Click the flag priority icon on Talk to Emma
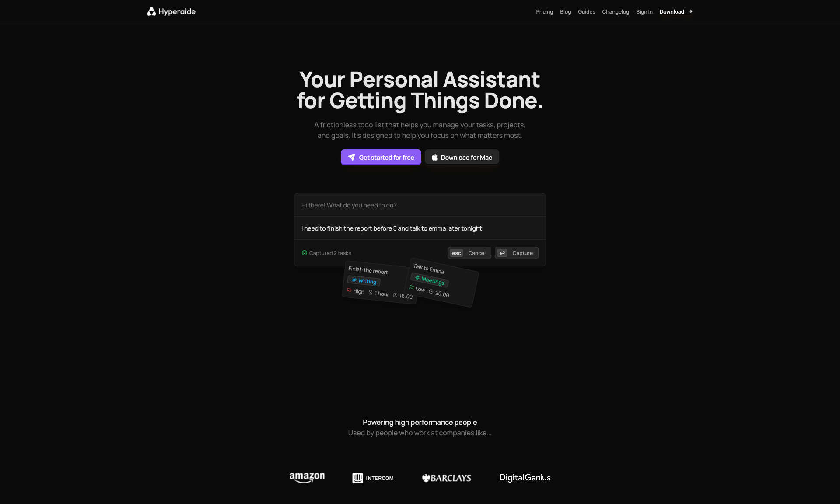Image resolution: width=840 pixels, height=504 pixels. [411, 290]
